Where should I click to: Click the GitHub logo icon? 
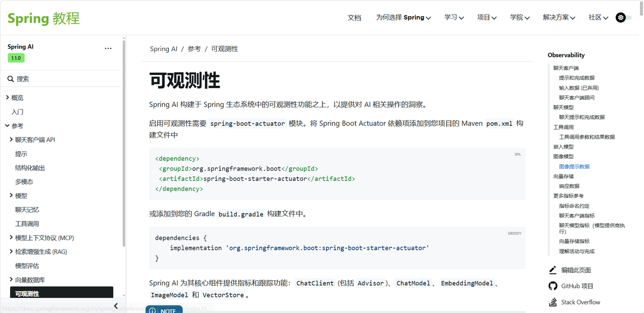pyautogui.click(x=553, y=286)
